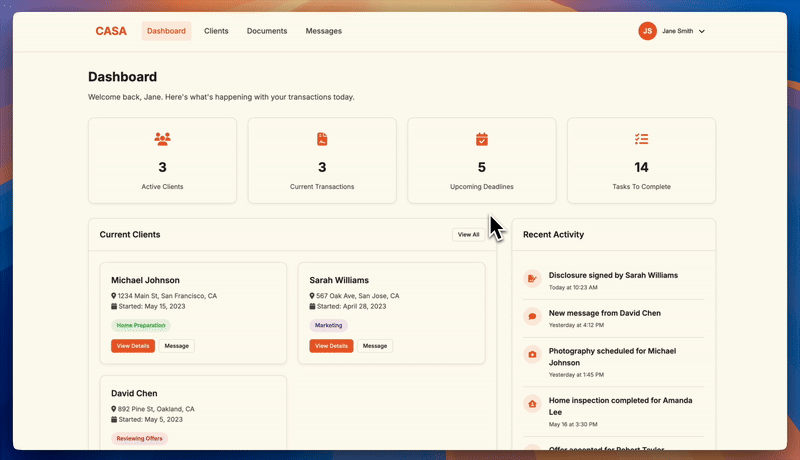Screen dimensions: 800x460
Task: View Details for Sarah Williams
Action: pos(331,346)
